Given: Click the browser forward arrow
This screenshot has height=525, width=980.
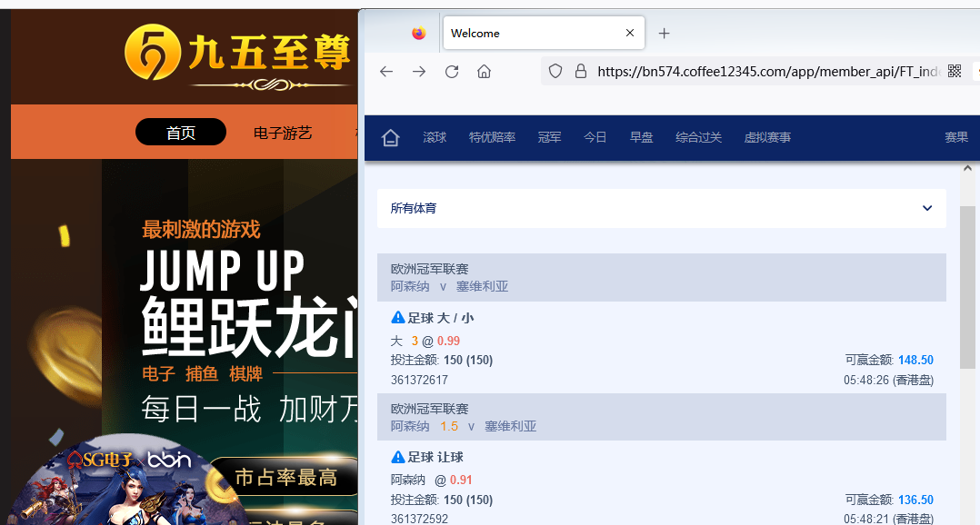Looking at the screenshot, I should point(419,72).
